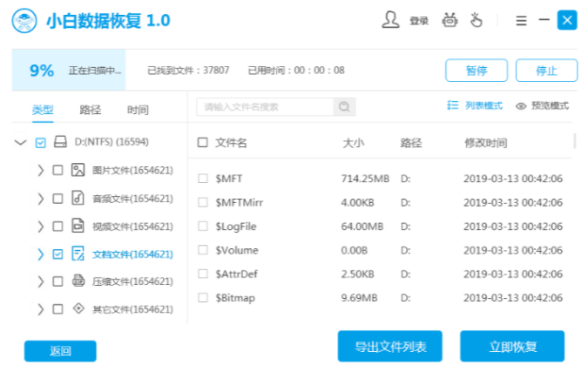The width and height of the screenshot is (588, 379).
Task: Open the hamburger menu icon
Action: pos(521,19)
